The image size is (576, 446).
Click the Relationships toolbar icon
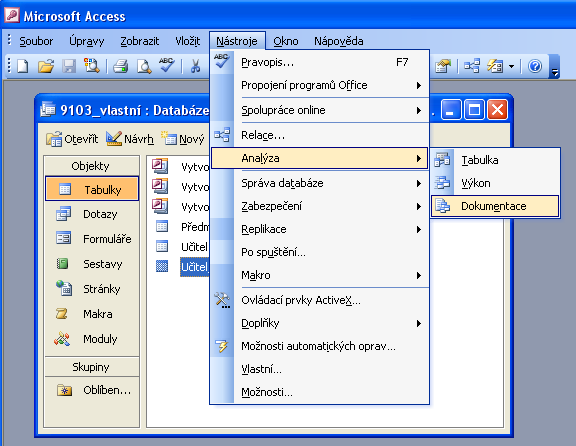click(472, 66)
